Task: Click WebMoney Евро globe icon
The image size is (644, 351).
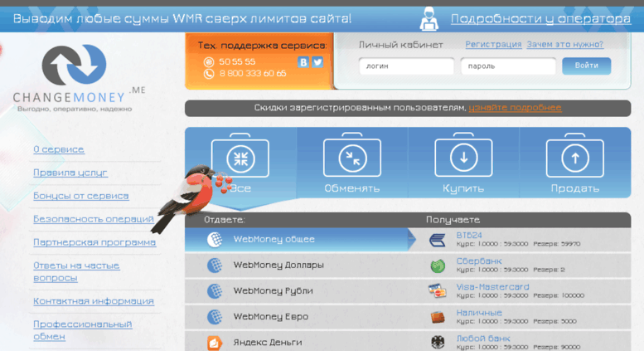Action: [215, 316]
